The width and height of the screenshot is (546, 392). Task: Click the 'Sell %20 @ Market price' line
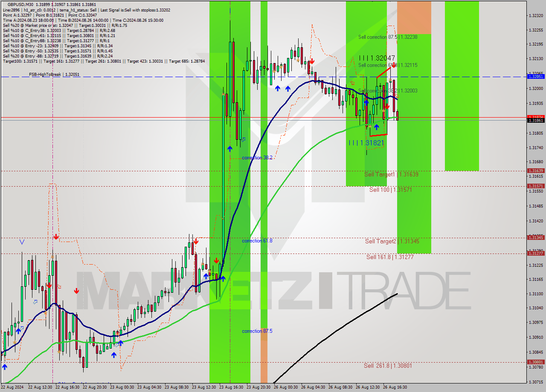click(64, 25)
